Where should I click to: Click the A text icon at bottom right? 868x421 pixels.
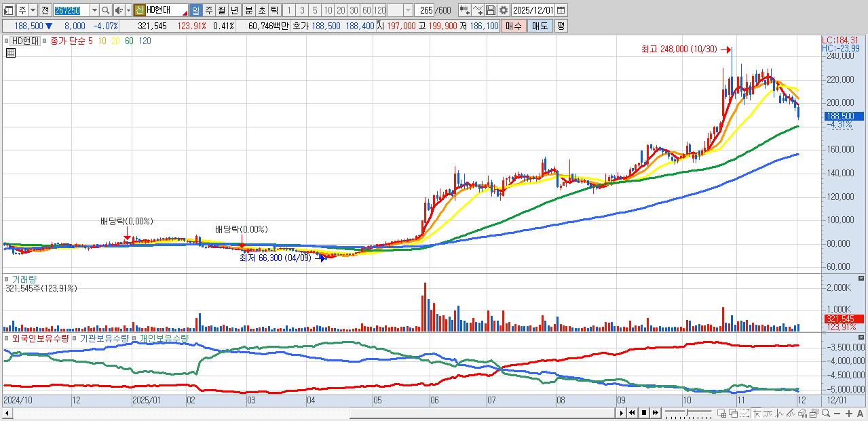(x=860, y=414)
